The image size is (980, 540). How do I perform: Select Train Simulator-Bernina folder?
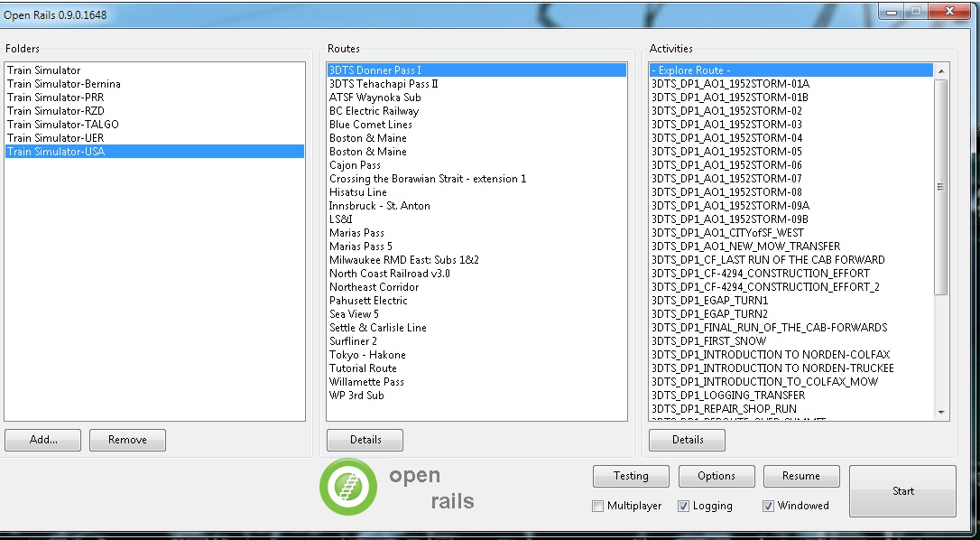pyautogui.click(x=64, y=84)
